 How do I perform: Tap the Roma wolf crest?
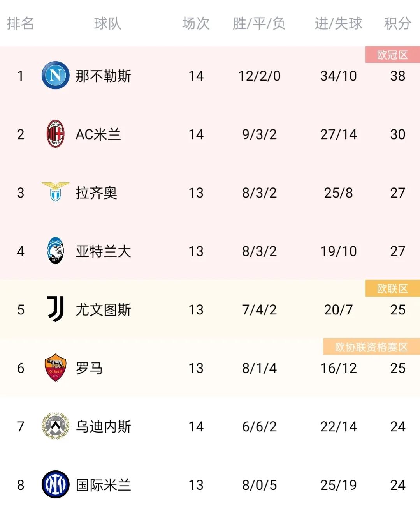[x=56, y=367]
